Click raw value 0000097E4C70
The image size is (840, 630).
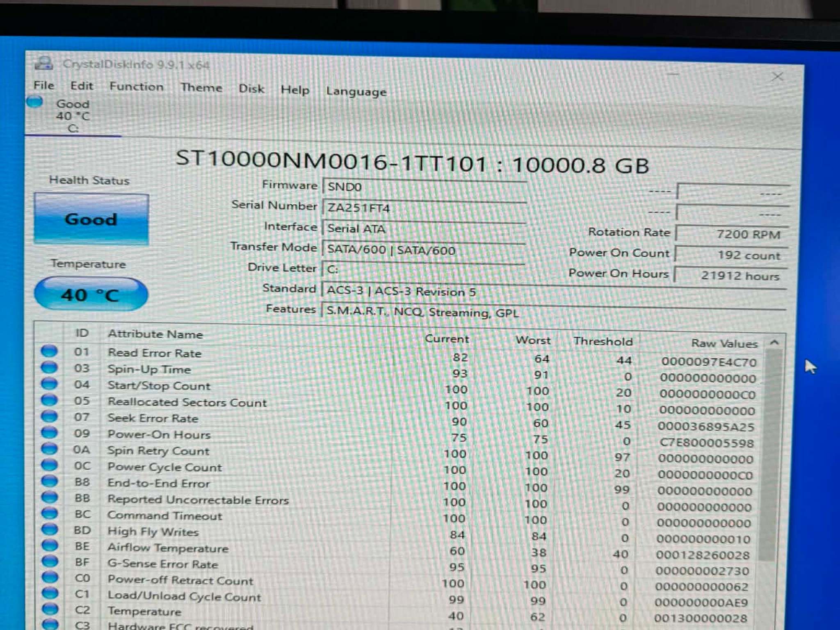tap(709, 362)
